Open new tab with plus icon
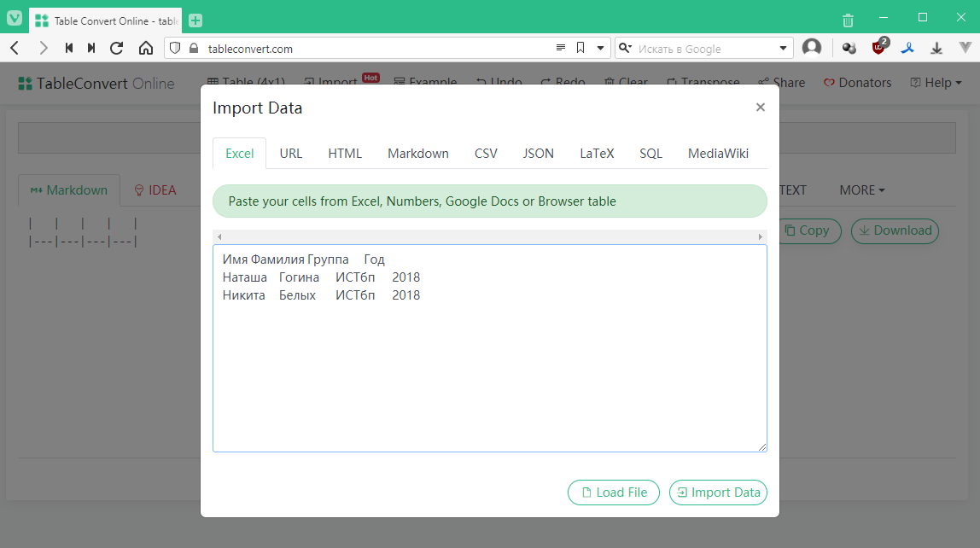This screenshot has height=548, width=980. (195, 20)
